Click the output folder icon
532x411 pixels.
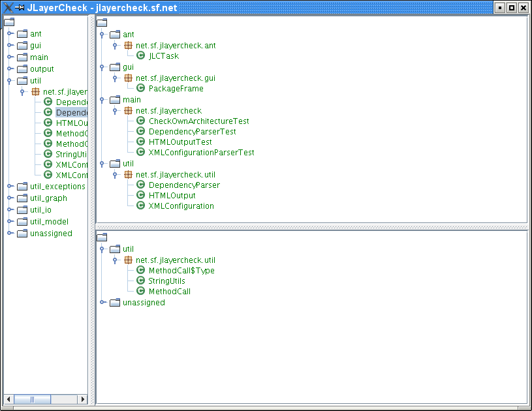click(x=22, y=69)
